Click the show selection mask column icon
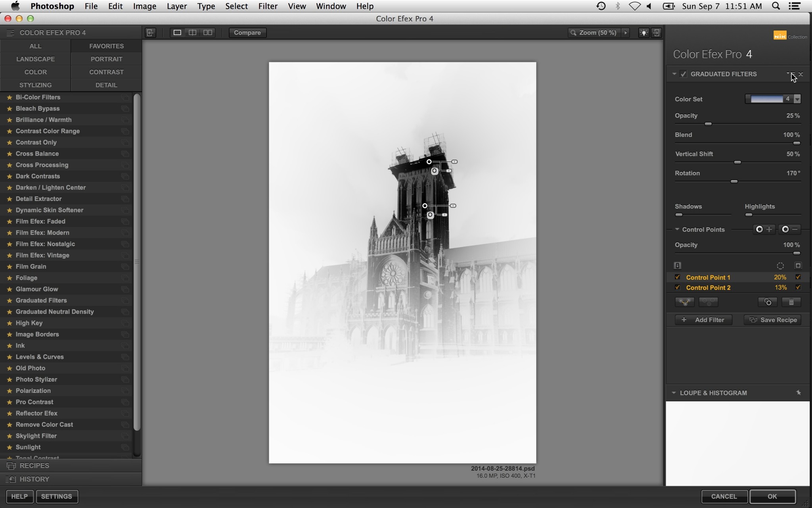The height and width of the screenshot is (508, 812). [798, 266]
